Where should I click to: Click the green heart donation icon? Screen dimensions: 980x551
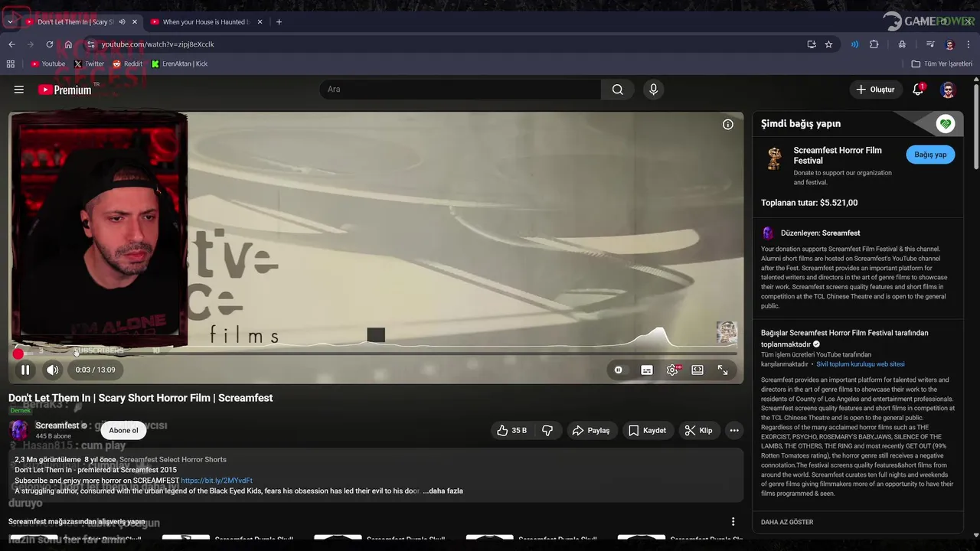click(946, 124)
